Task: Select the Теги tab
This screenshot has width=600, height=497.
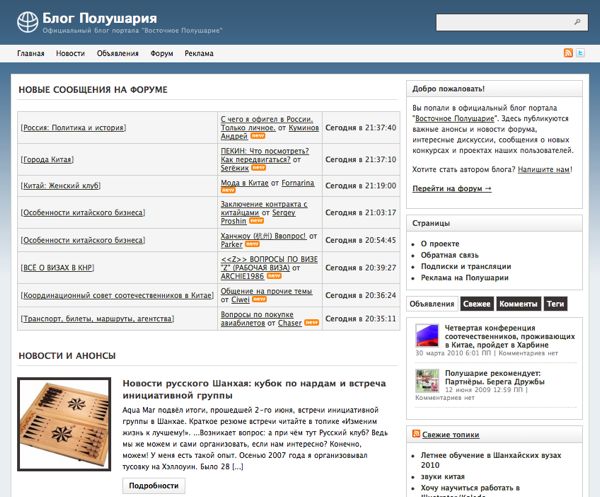Action: point(555,304)
